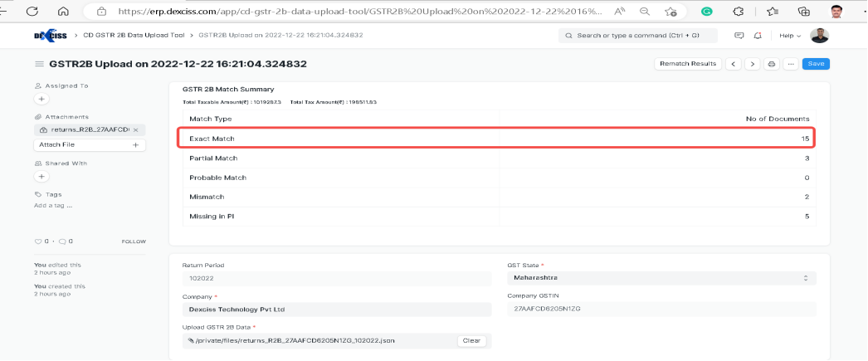Go to next document arrow
The image size is (868, 361).
coord(752,64)
